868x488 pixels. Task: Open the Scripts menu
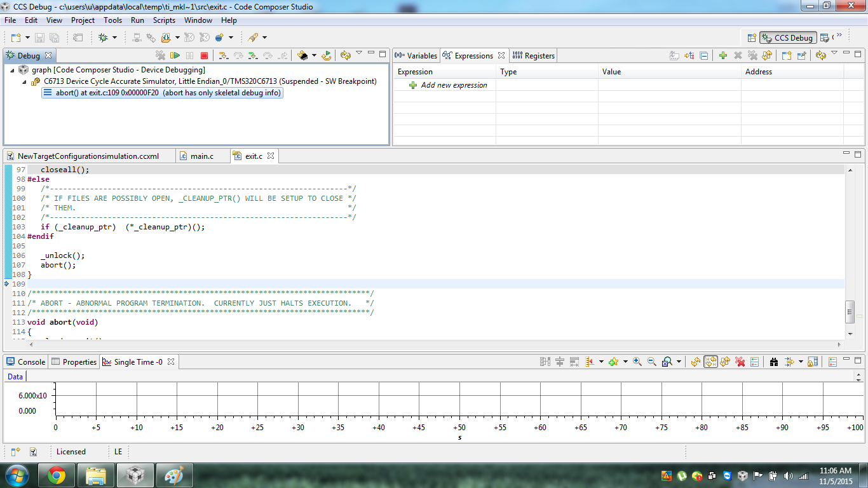164,20
